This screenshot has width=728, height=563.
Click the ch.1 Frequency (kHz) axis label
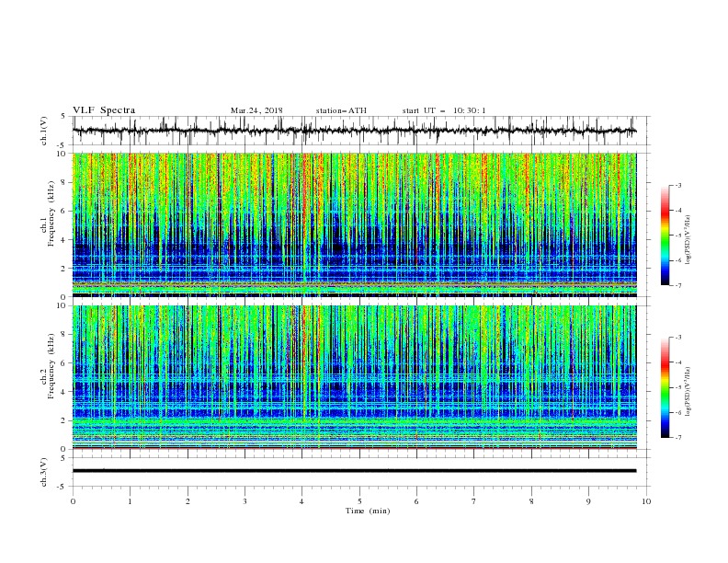[48, 213]
